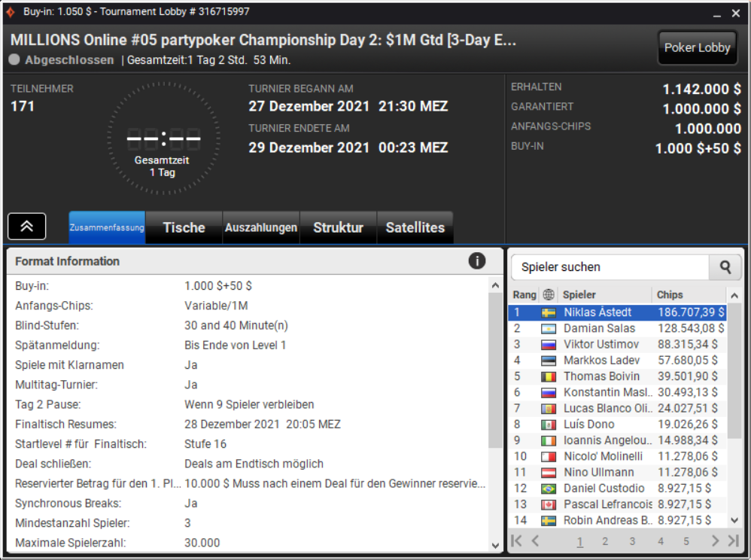This screenshot has height=560, width=751.
Task: Open the Struktur tab
Action: click(338, 227)
